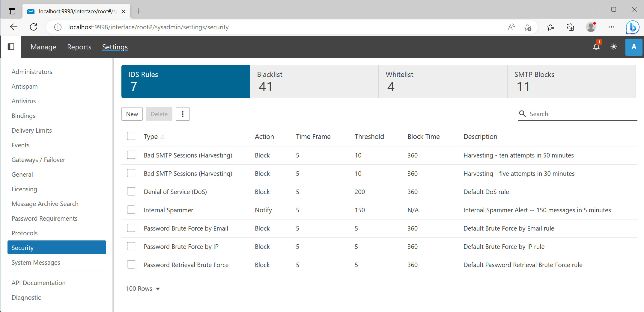Sort the table by Type column

pyautogui.click(x=151, y=137)
